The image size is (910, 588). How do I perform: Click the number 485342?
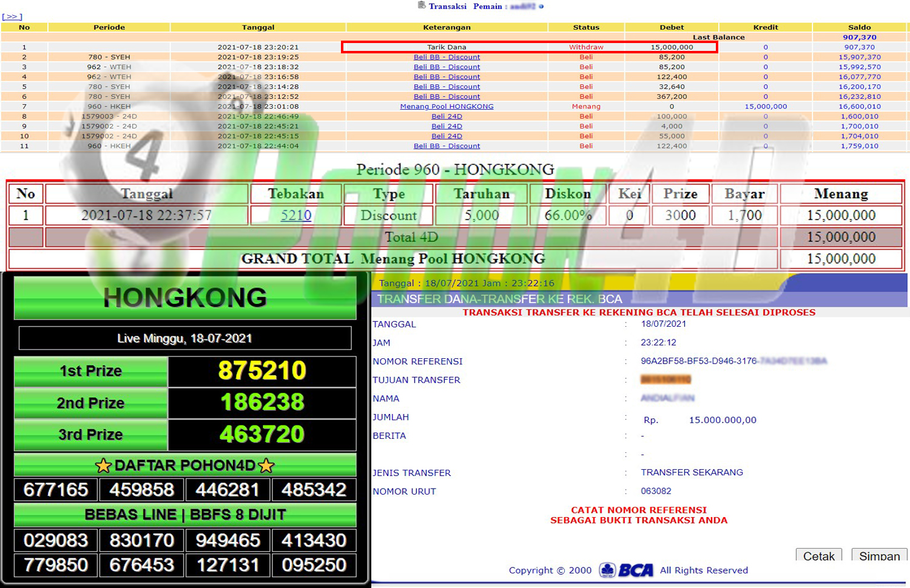pyautogui.click(x=314, y=490)
